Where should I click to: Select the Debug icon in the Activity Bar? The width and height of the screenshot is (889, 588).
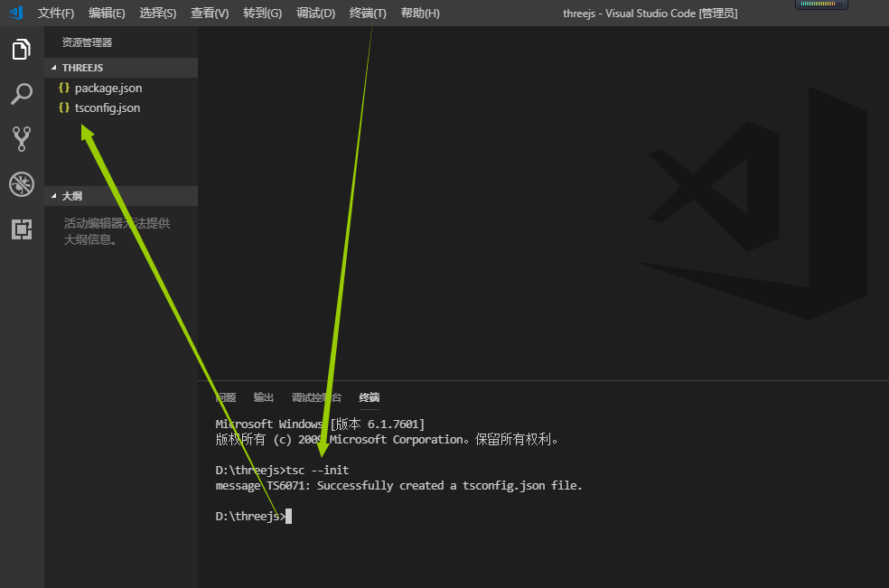[21, 183]
